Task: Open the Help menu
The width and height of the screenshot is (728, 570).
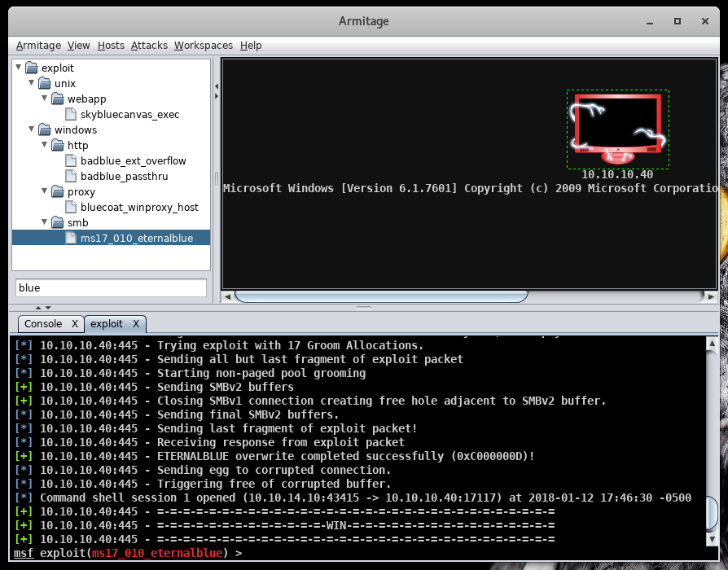Action: [251, 46]
